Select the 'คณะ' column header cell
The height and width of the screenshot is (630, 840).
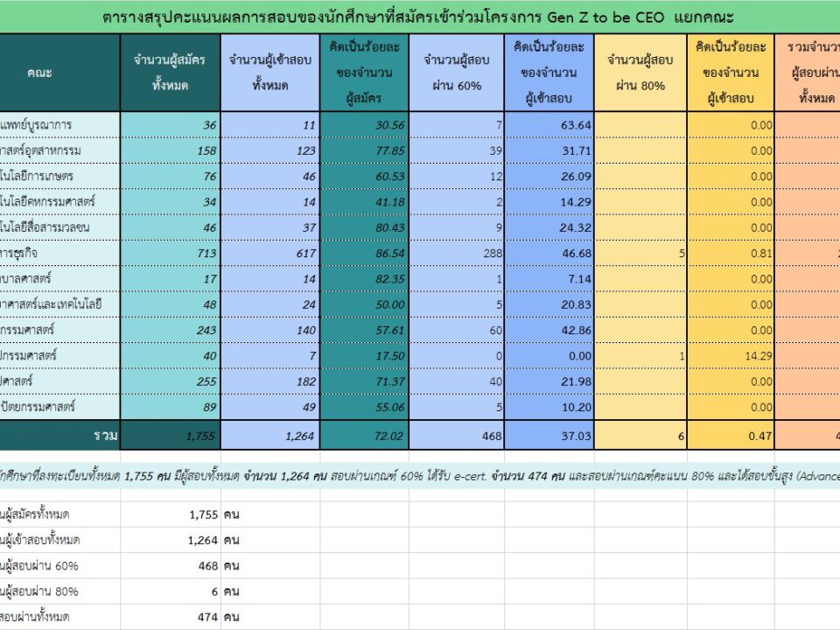pos(60,73)
